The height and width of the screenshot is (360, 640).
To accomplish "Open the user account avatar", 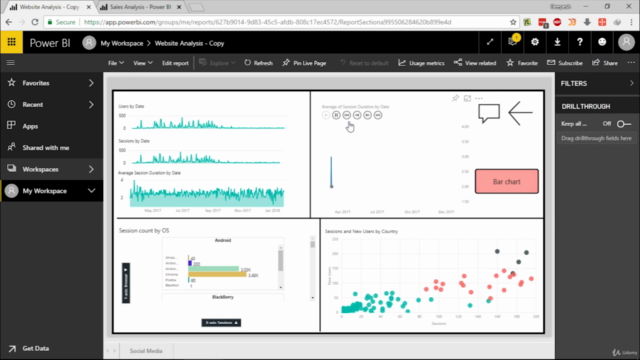I will (626, 42).
